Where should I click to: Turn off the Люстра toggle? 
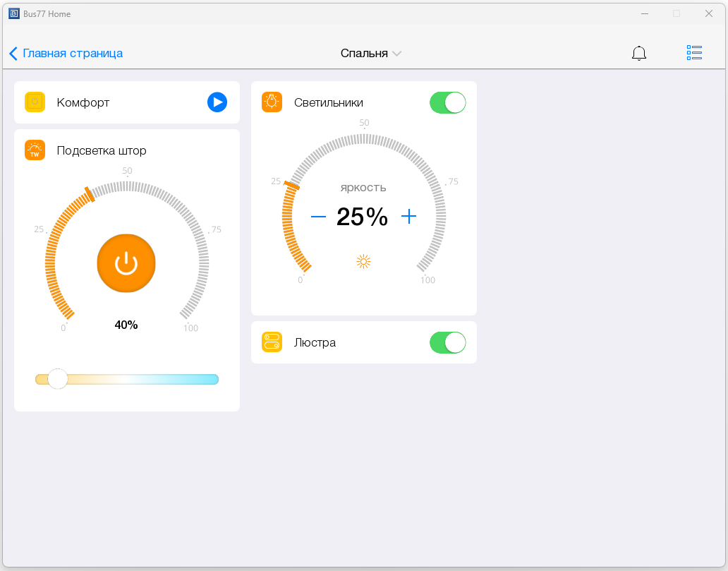point(447,342)
